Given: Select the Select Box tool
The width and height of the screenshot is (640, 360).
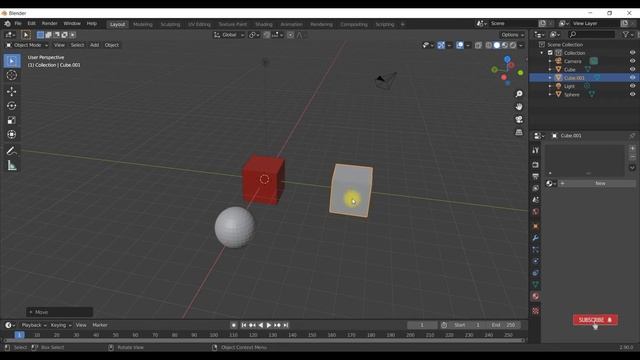Looking at the screenshot, I should click(x=12, y=61).
